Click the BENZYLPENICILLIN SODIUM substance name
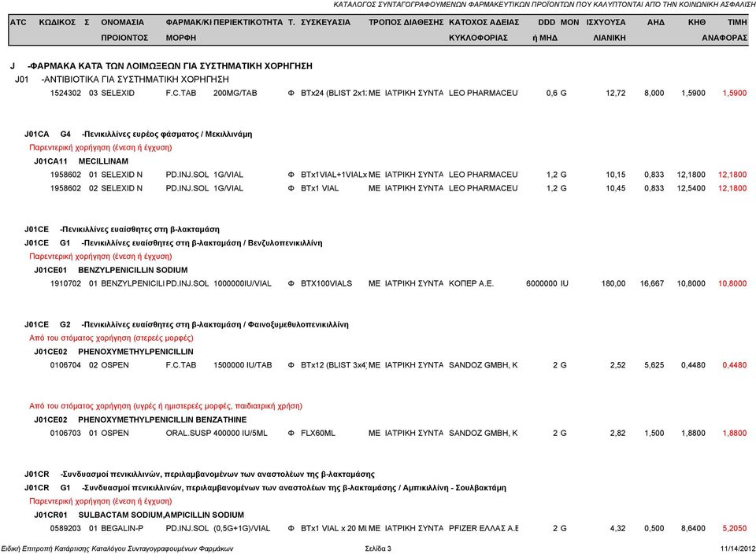Image resolution: width=756 pixels, height=554 pixels. pyautogui.click(x=133, y=270)
